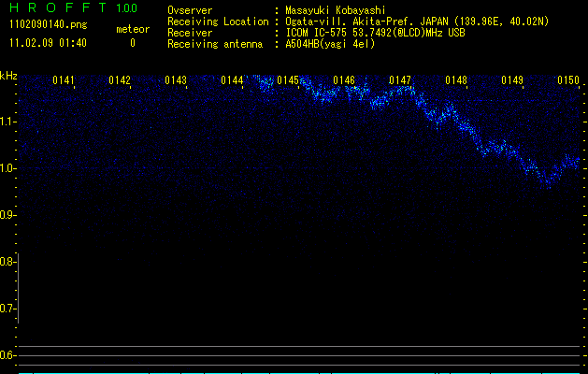This screenshot has width=588, height=374.
Task: Click the 0145 time marker
Action: 288,80
